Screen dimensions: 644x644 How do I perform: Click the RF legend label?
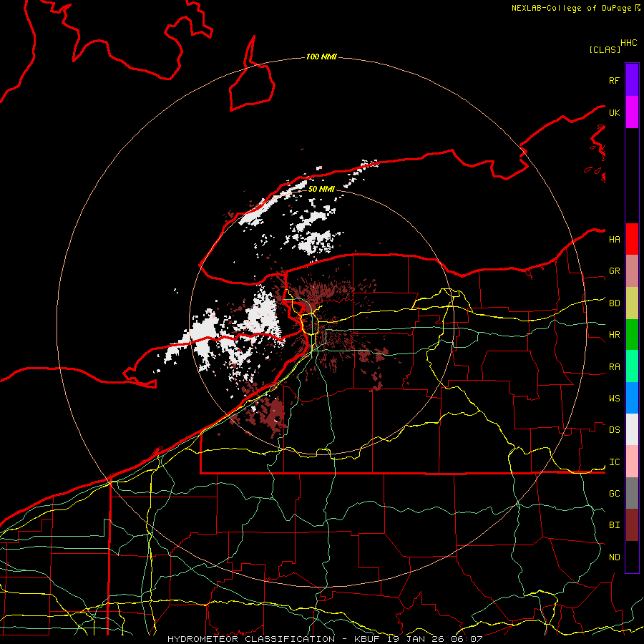pos(614,80)
